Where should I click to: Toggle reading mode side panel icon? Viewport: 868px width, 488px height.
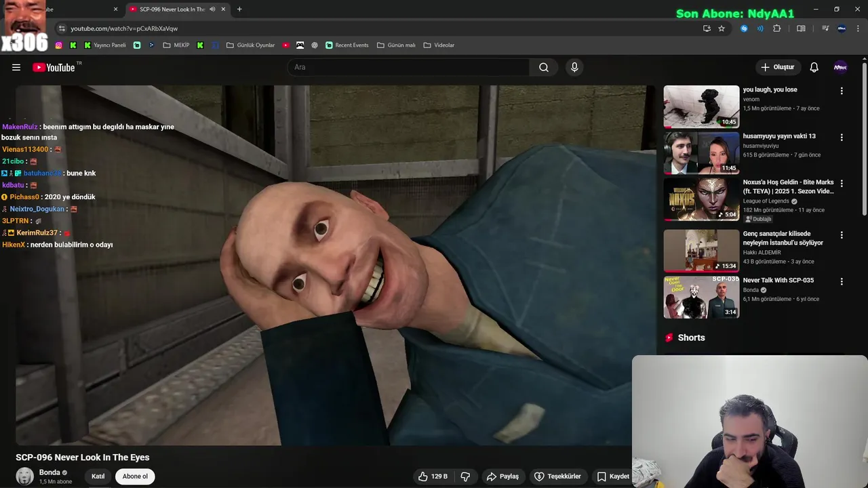pyautogui.click(x=801, y=28)
